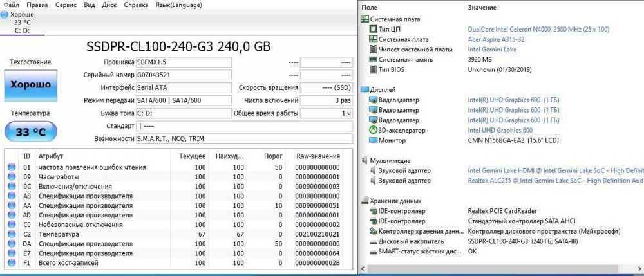
Task: Click status icon of C2 Температура row
Action: (12, 234)
